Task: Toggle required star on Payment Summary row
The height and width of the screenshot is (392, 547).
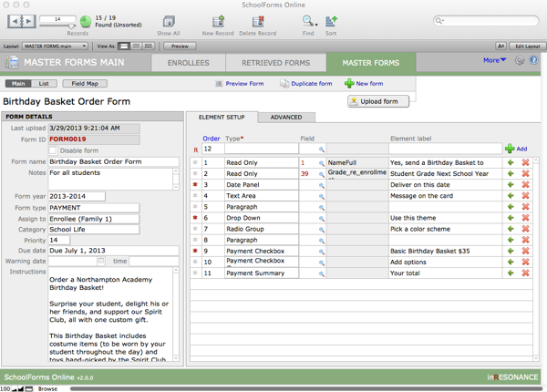Action: (x=195, y=273)
